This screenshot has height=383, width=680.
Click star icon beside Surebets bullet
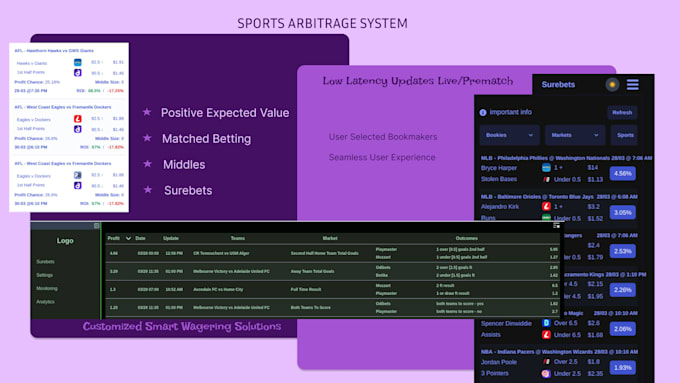[x=148, y=190]
